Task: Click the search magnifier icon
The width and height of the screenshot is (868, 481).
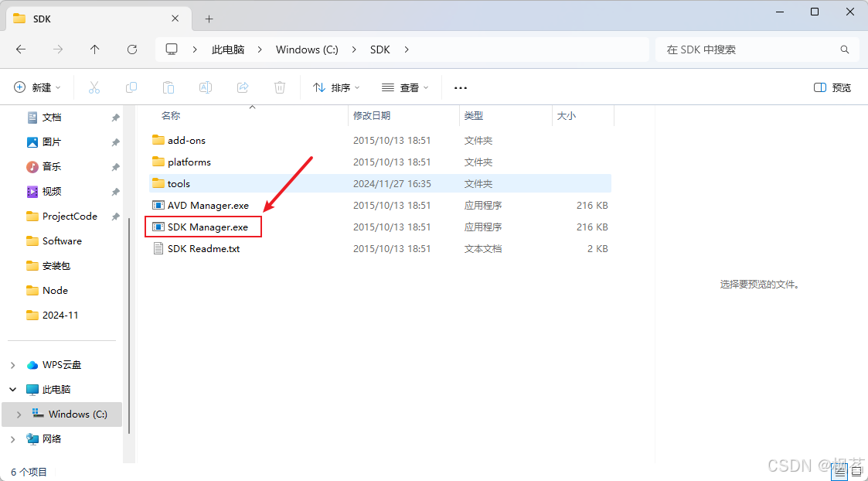Action: coord(845,49)
